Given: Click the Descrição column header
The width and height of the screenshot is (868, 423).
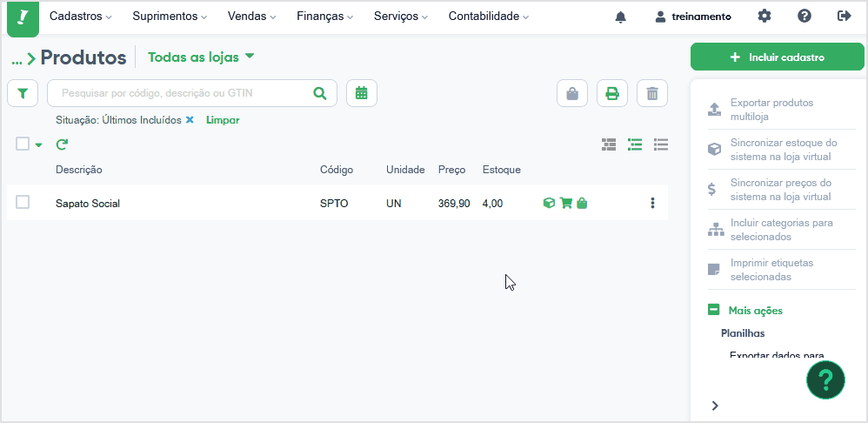Looking at the screenshot, I should tap(78, 170).
